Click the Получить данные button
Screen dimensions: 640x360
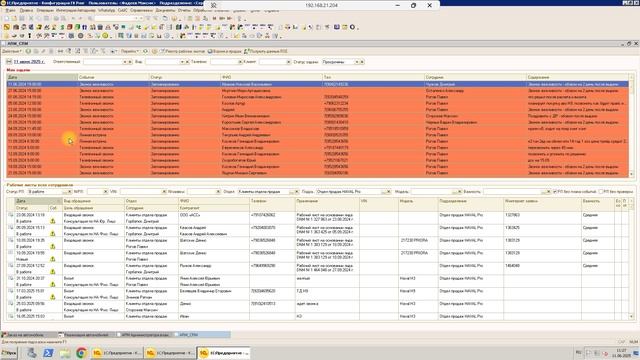click(266, 51)
